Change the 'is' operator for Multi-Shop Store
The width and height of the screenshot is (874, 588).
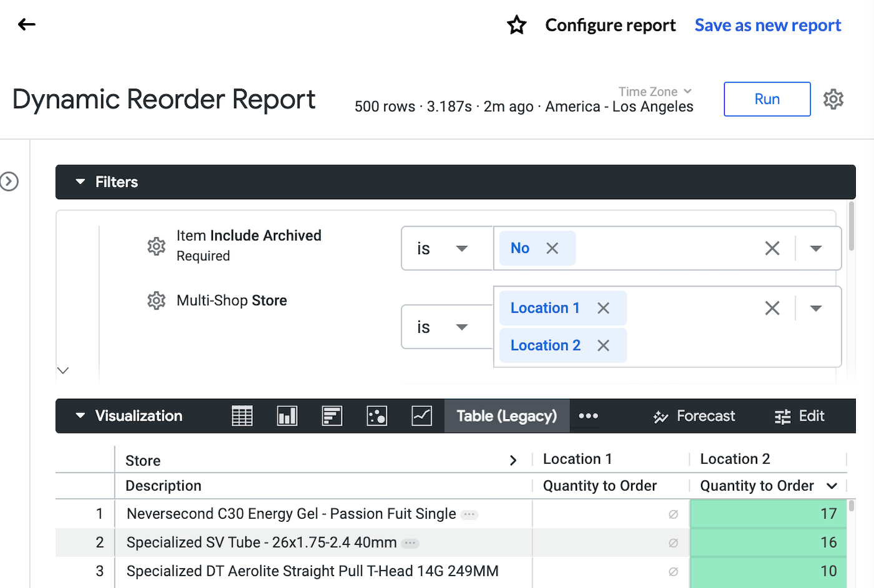click(x=447, y=326)
